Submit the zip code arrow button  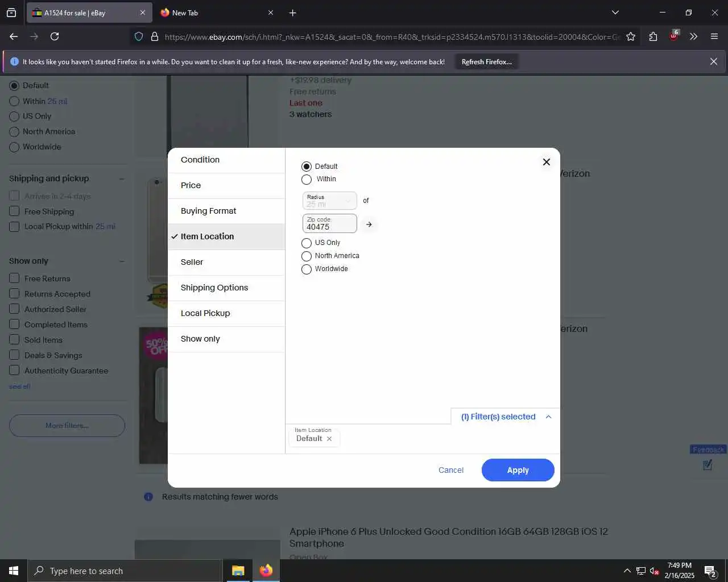tap(369, 225)
